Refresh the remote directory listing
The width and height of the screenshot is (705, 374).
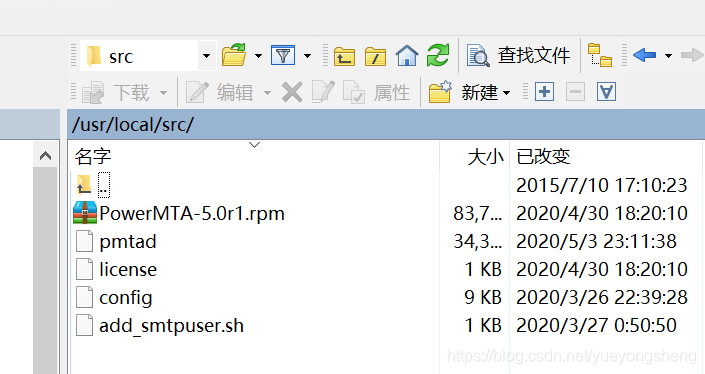(x=438, y=55)
